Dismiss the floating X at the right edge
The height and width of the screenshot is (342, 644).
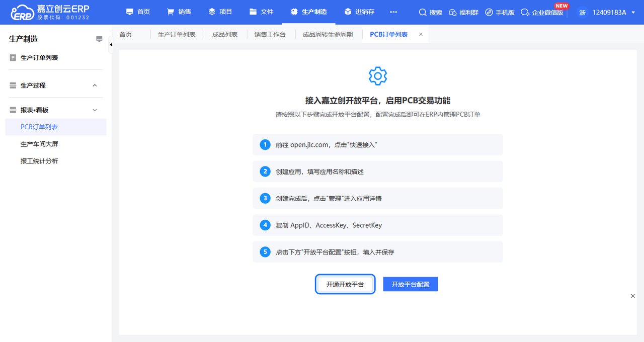click(x=633, y=296)
